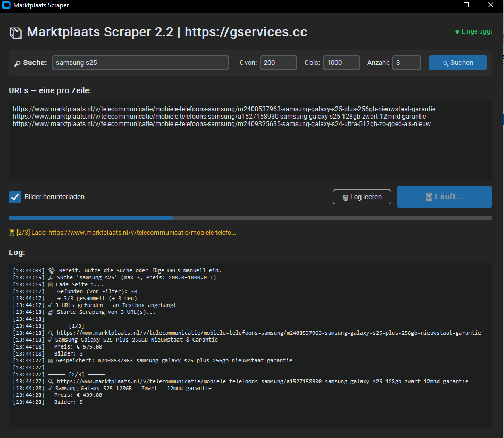The image size is (504, 438).
Task: Click the Marktplaats Scraper title bar app icon
Action: [x=6, y=5]
